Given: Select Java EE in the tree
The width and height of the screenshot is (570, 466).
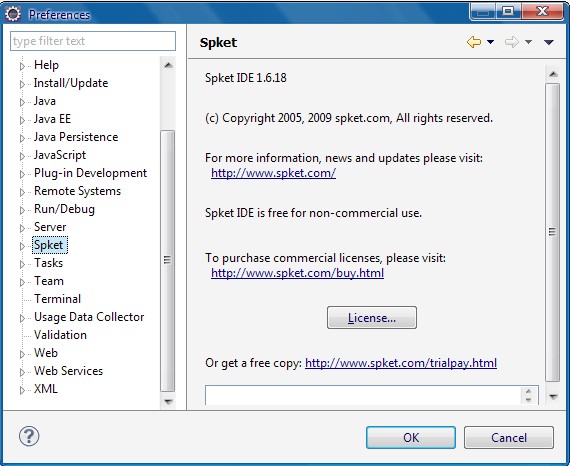Looking at the screenshot, I should (52, 119).
